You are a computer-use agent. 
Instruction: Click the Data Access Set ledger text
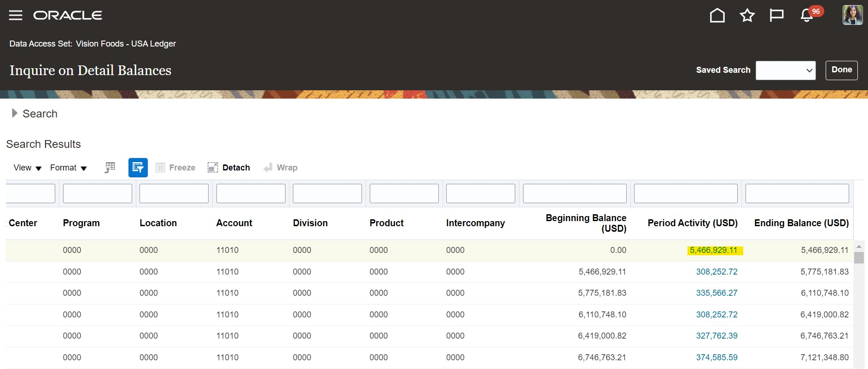(93, 44)
